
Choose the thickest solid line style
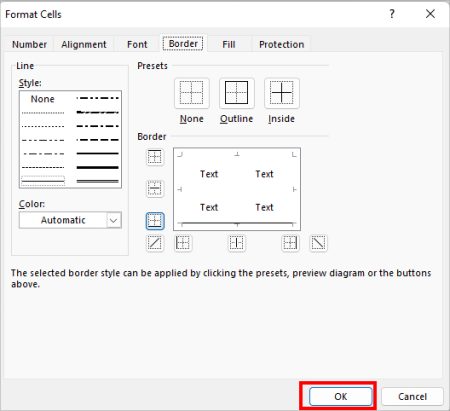coord(97,167)
